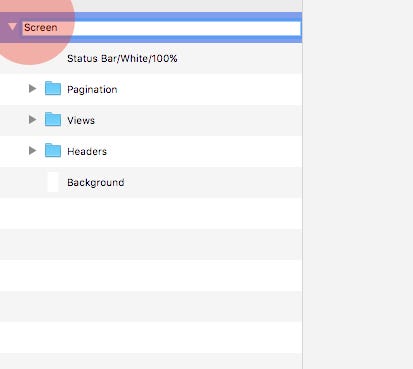Click the Background layer white thumbnail

[53, 182]
